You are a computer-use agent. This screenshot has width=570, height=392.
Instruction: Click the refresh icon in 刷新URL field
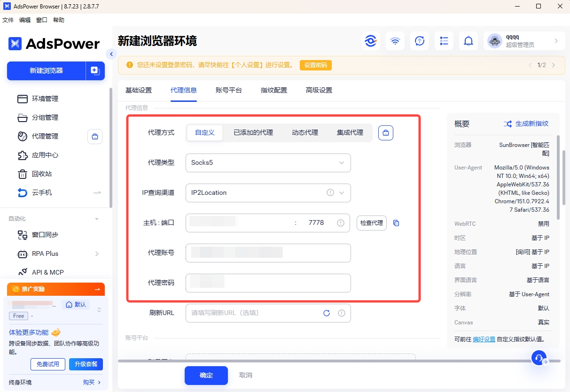tap(327, 313)
